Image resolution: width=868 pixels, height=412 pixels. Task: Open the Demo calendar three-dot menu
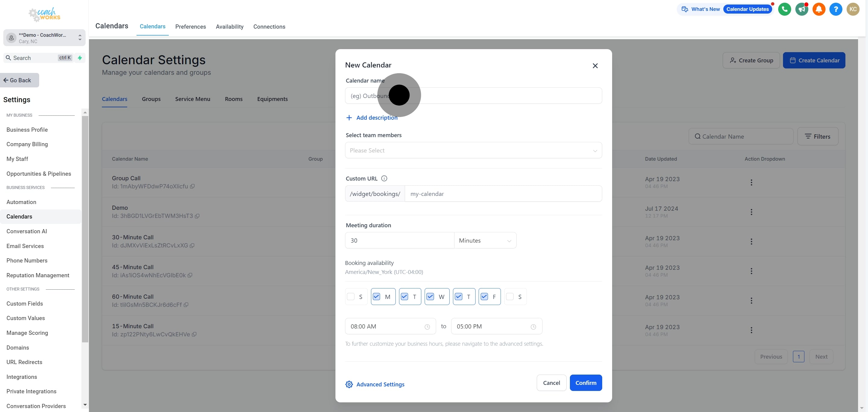click(751, 212)
